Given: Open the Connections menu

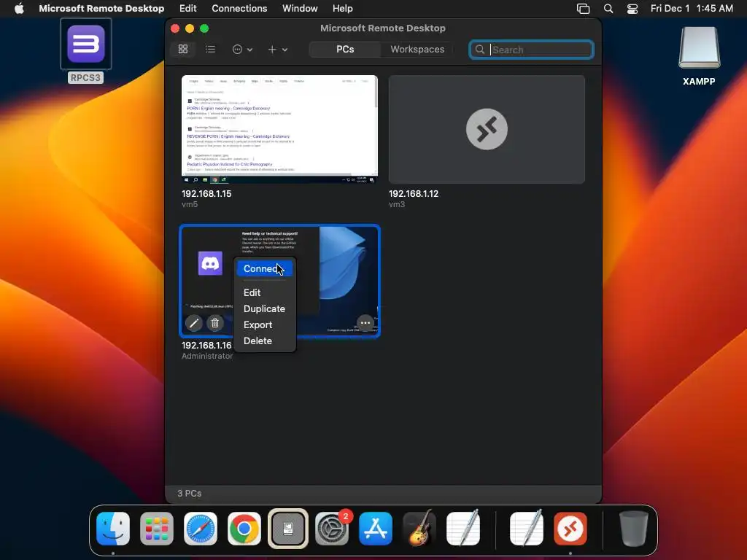Looking at the screenshot, I should point(239,8).
